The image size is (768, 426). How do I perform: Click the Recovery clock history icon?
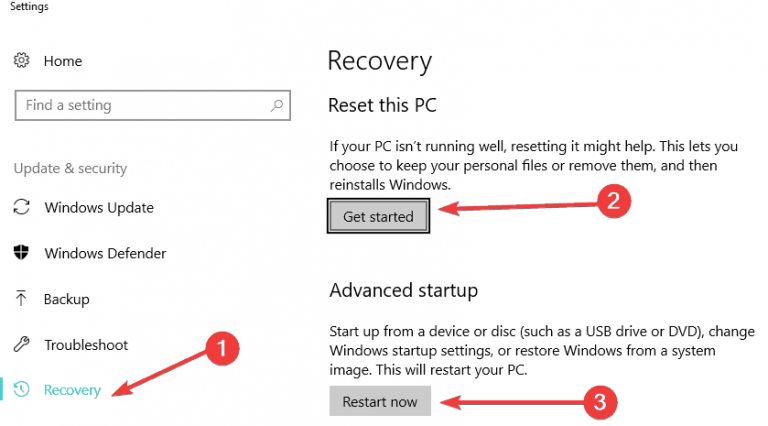tap(22, 389)
